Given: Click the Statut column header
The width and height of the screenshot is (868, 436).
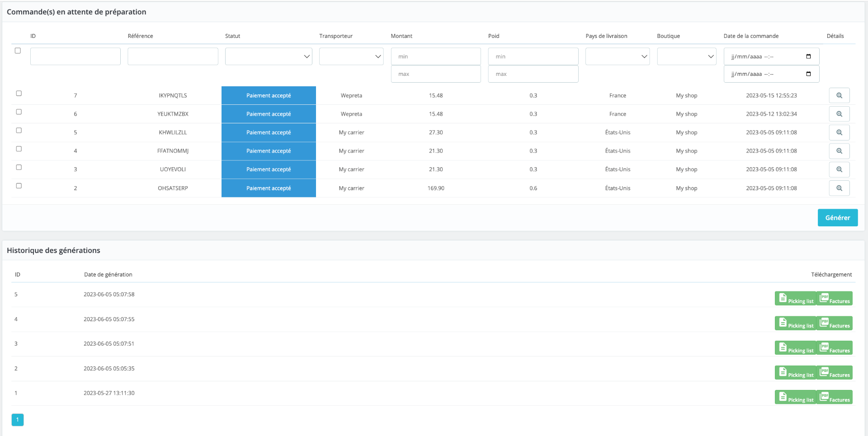Looking at the screenshot, I should pos(232,36).
